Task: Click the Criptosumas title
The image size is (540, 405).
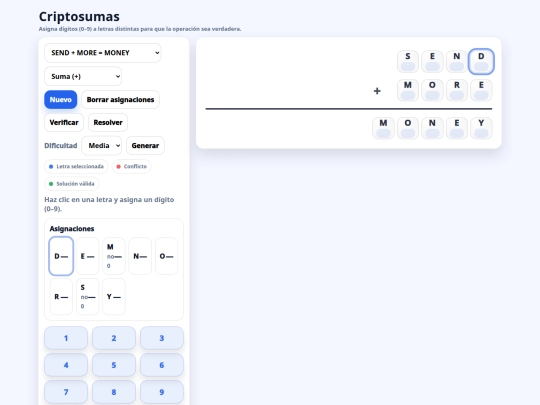Action: 79,17
